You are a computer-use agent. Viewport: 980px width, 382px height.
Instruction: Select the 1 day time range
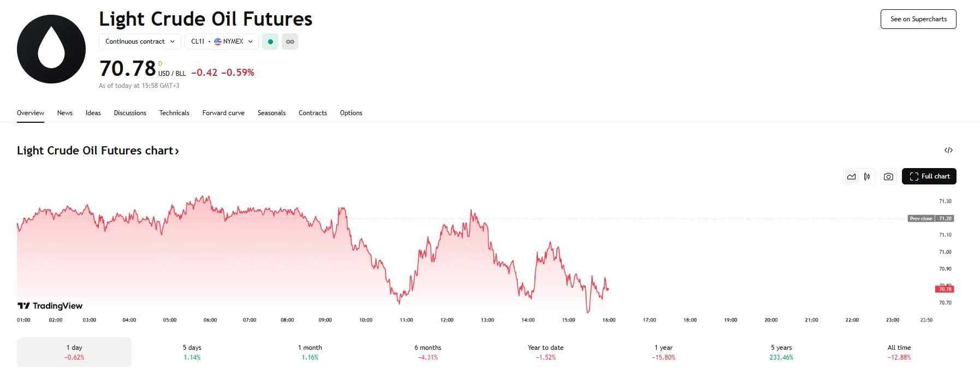pyautogui.click(x=74, y=352)
